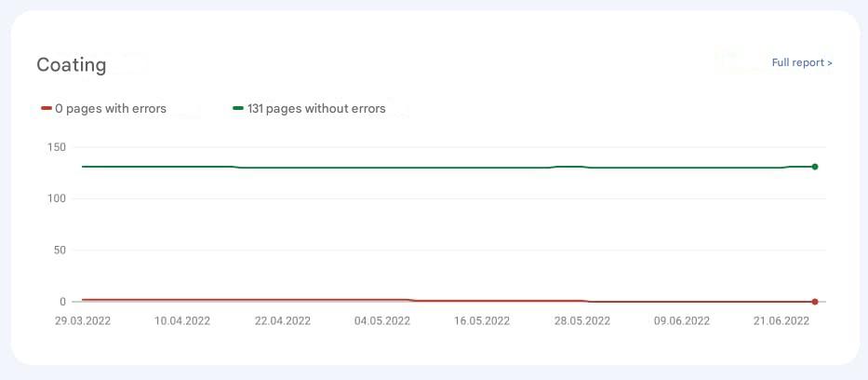Toggle the '131 pages without errors' series label

[316, 109]
